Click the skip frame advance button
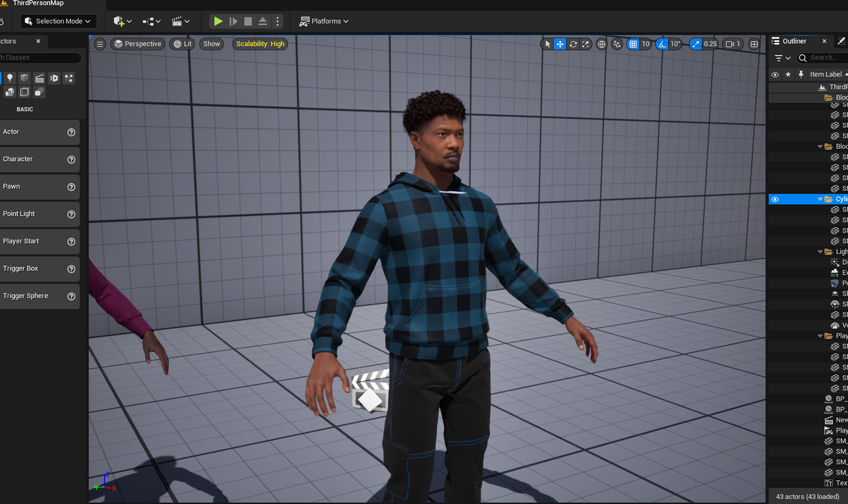The image size is (848, 504). (x=233, y=21)
